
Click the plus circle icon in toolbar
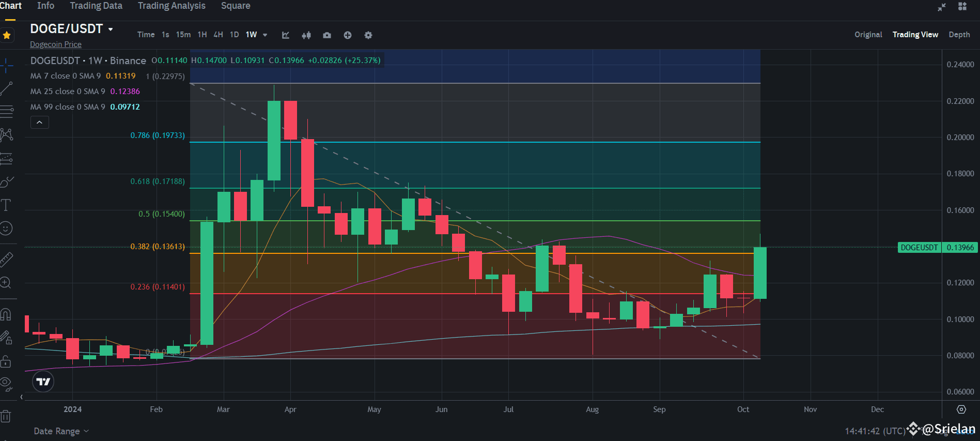click(348, 35)
